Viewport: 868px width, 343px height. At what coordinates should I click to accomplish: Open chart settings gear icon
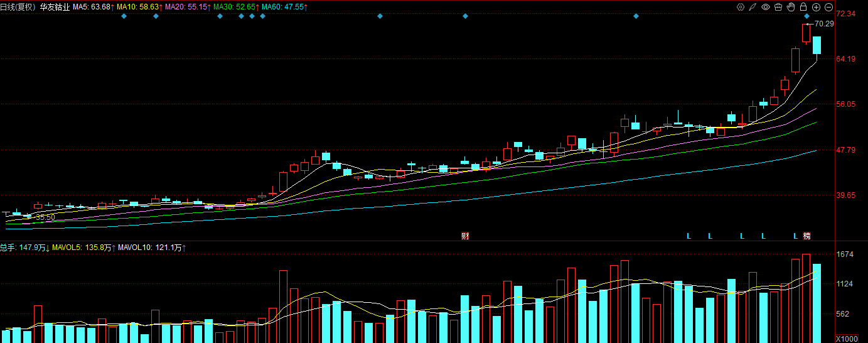pos(741,7)
